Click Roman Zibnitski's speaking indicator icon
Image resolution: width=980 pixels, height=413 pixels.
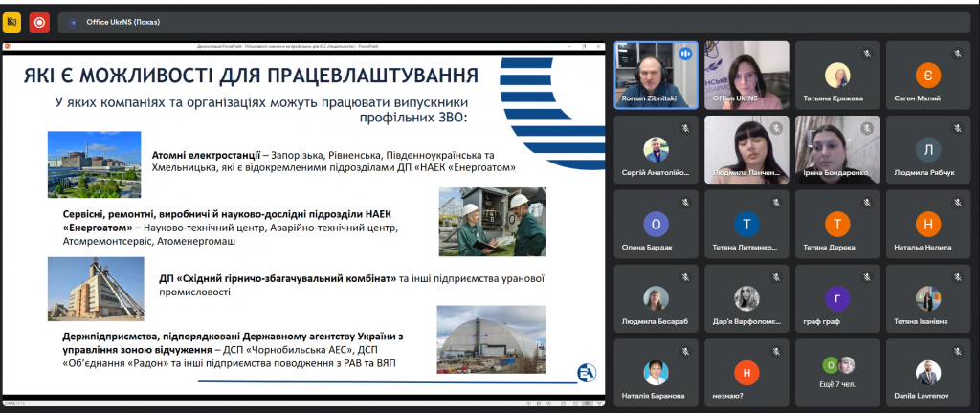click(685, 54)
